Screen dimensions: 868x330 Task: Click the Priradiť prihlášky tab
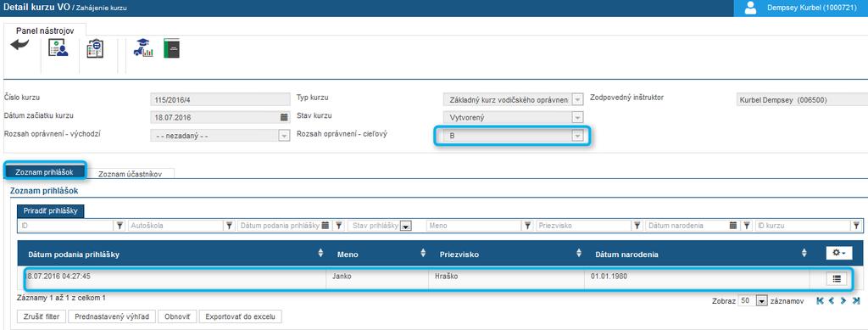click(50, 211)
